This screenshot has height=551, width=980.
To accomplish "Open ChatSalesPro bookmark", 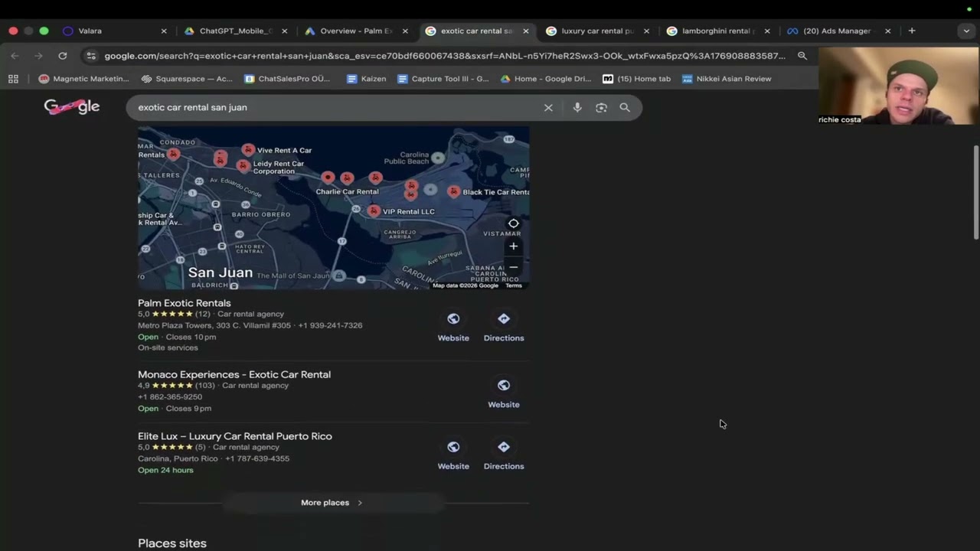I will pos(287,79).
